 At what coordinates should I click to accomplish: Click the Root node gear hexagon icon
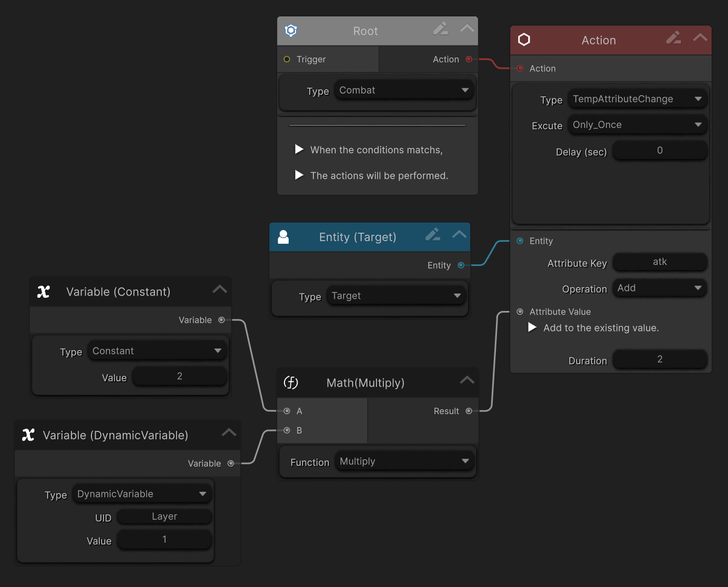point(291,31)
